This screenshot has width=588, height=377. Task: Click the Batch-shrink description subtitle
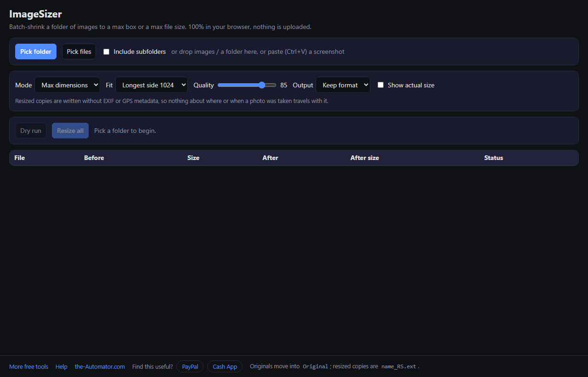pos(160,27)
